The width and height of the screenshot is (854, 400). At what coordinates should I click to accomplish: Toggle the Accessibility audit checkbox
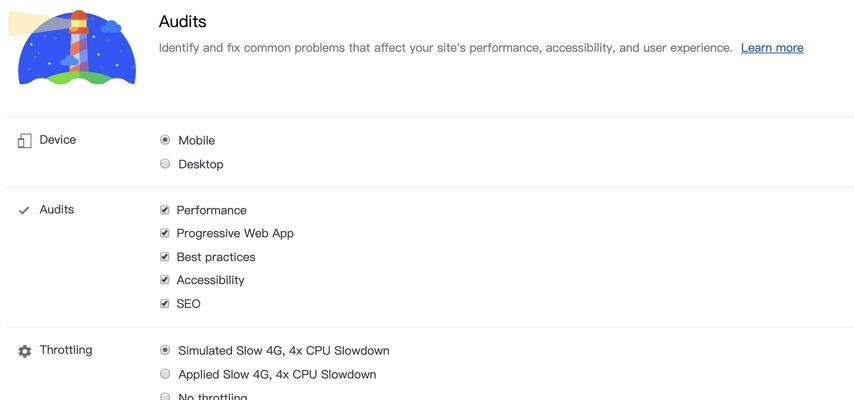(x=164, y=280)
